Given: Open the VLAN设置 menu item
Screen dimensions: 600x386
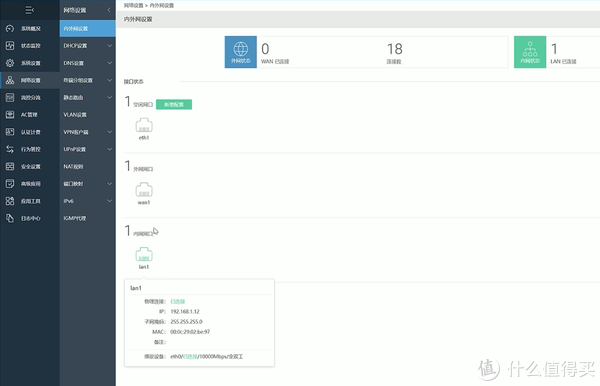Looking at the screenshot, I should (88, 114).
